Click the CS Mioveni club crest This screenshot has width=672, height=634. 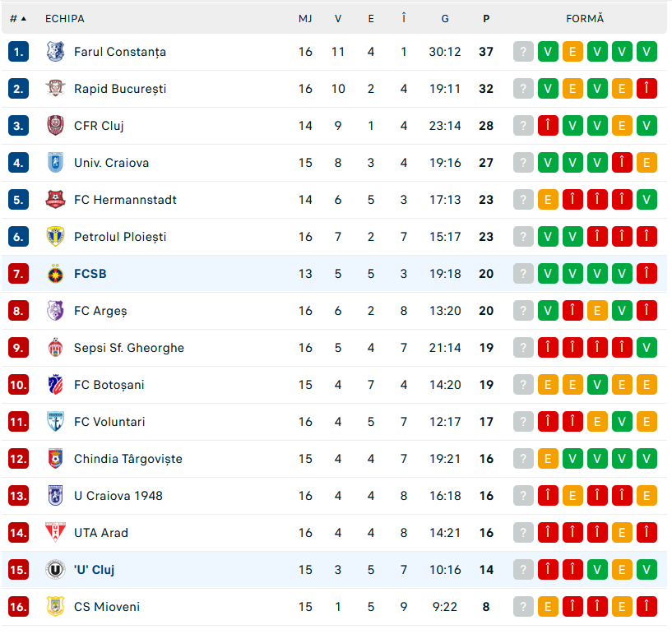(x=55, y=607)
